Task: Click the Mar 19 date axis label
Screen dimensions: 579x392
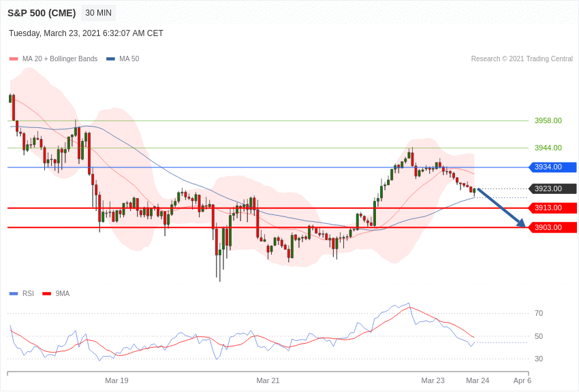Action: pos(116,380)
